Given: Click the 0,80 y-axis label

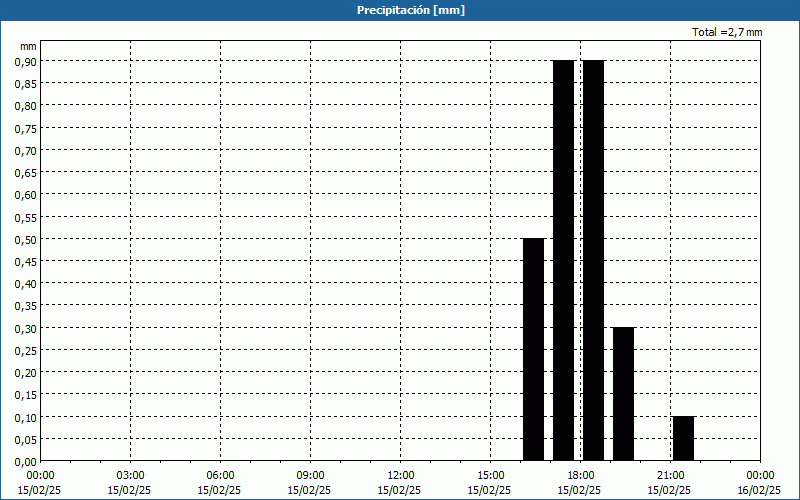Looking at the screenshot, I should (x=26, y=105).
